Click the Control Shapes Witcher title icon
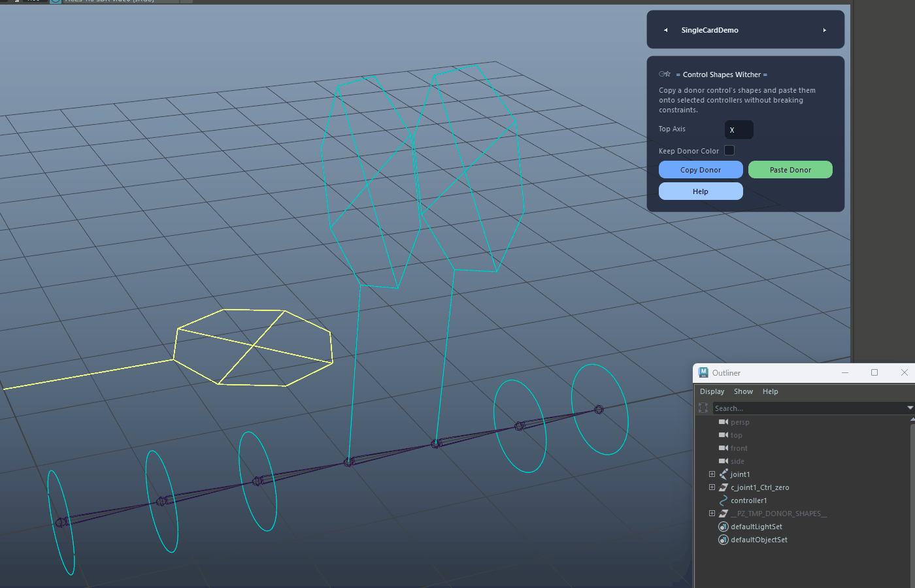The width and height of the screenshot is (915, 588). [x=665, y=74]
